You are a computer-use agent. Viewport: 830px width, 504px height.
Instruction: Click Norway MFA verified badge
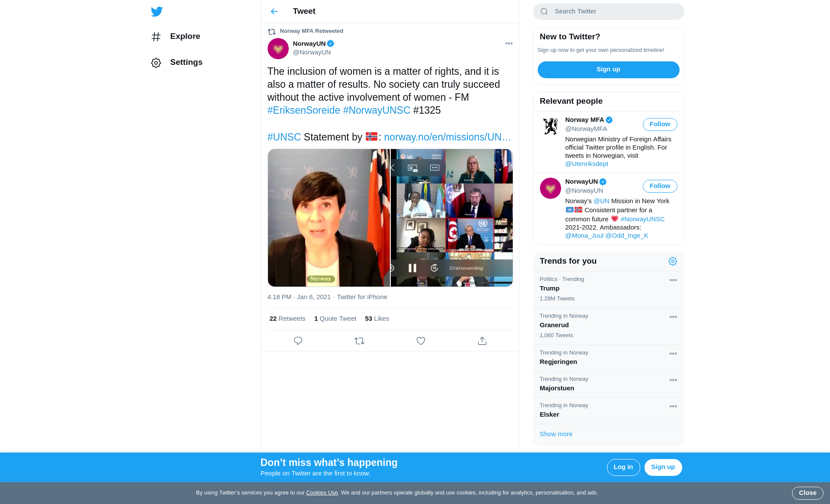click(x=609, y=120)
